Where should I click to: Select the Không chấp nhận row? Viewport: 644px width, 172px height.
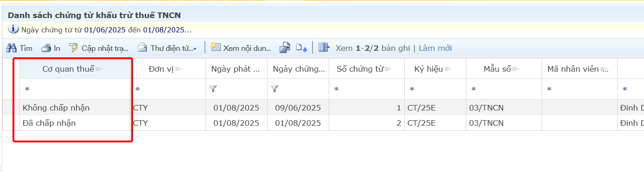point(322,108)
